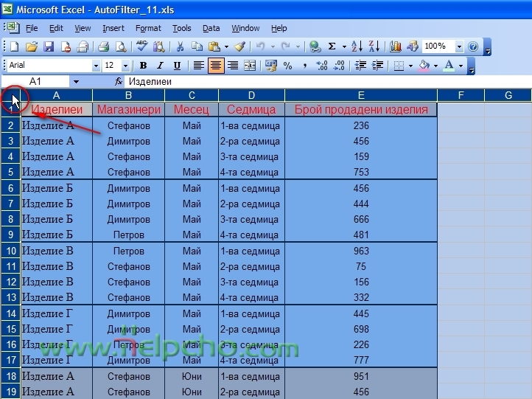Open the Borders dropdown arrow

click(x=410, y=66)
